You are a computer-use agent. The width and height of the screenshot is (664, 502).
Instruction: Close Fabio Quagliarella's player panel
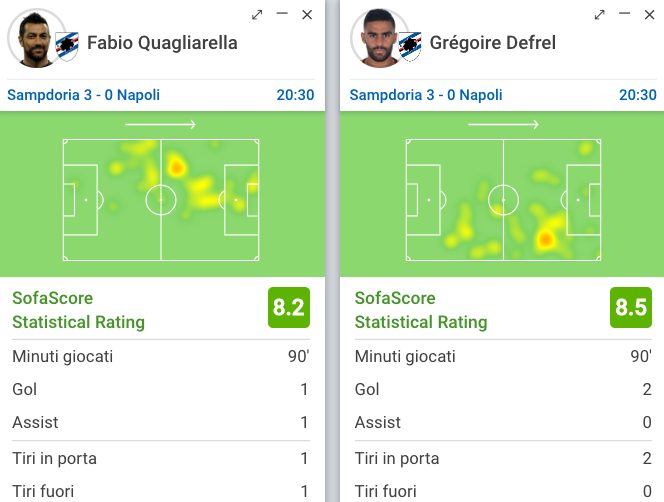(x=307, y=15)
